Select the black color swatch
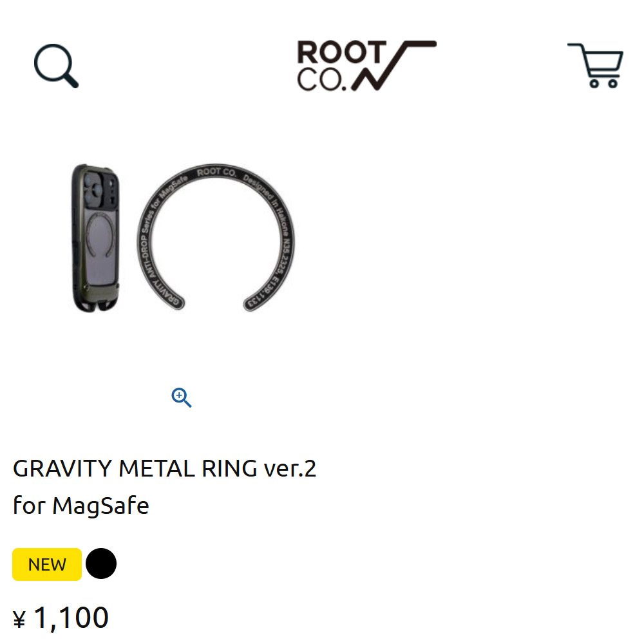Viewport: 644px width, 644px height. click(101, 563)
